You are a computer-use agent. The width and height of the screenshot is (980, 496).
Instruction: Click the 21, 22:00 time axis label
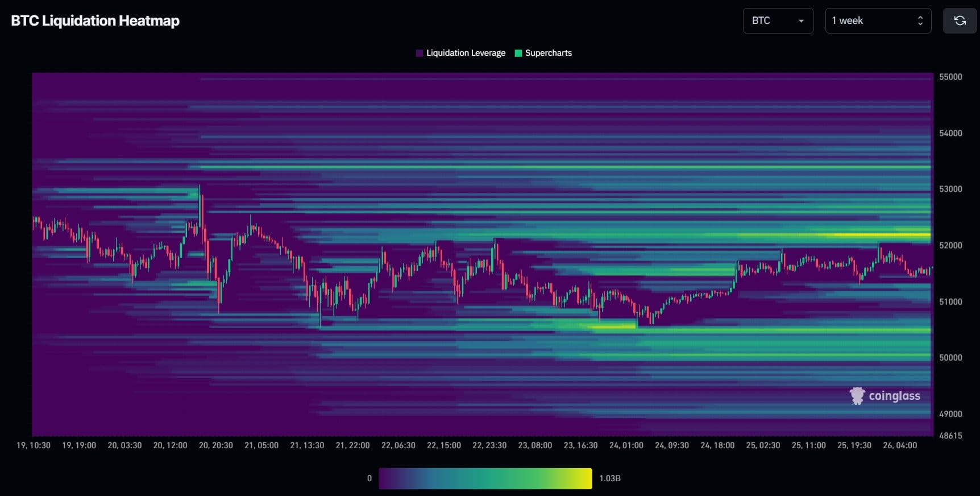352,445
